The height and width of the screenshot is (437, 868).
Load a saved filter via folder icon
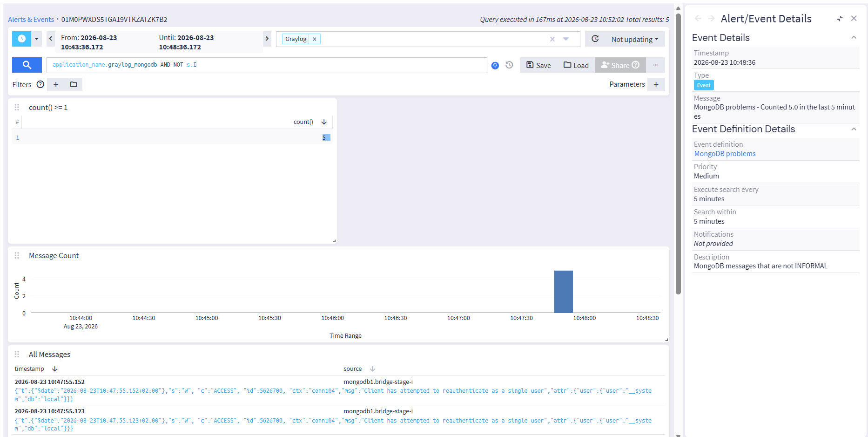74,84
